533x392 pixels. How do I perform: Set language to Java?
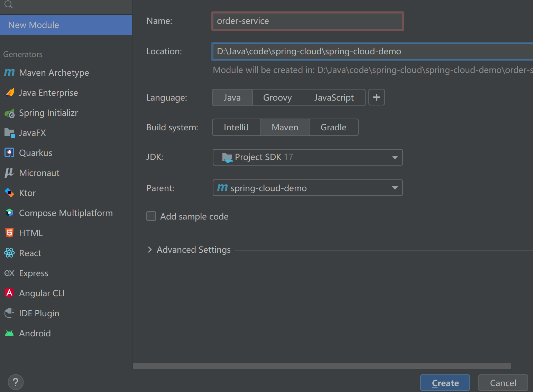(232, 97)
